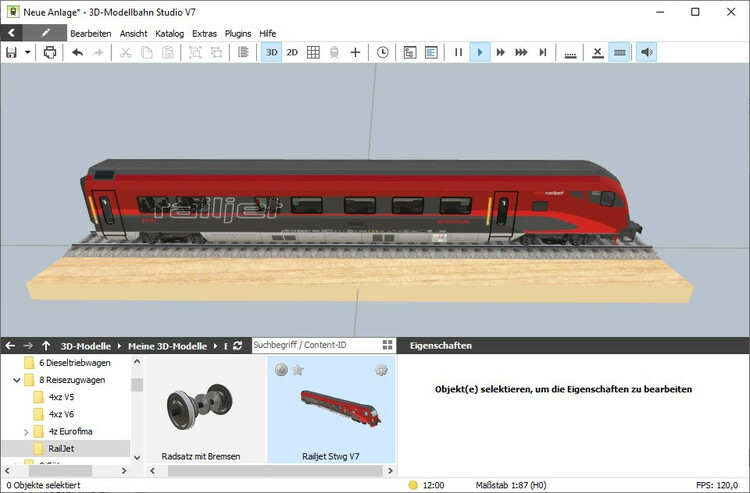Screen dimensions: 750x493
Task: Click the X track marker icon
Action: (x=597, y=52)
